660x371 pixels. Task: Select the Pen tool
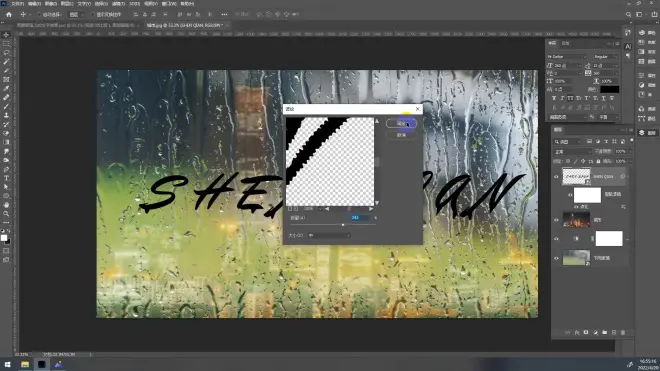pos(6,169)
